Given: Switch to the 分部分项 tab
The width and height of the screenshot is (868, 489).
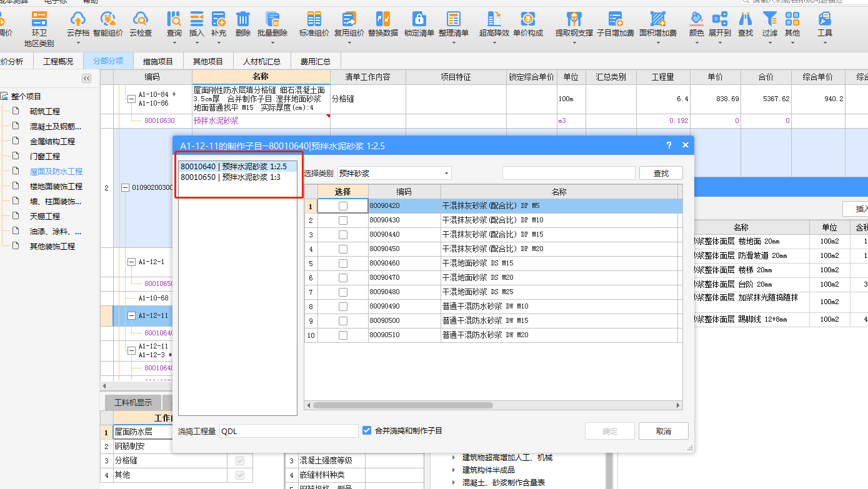Looking at the screenshot, I should (x=108, y=61).
